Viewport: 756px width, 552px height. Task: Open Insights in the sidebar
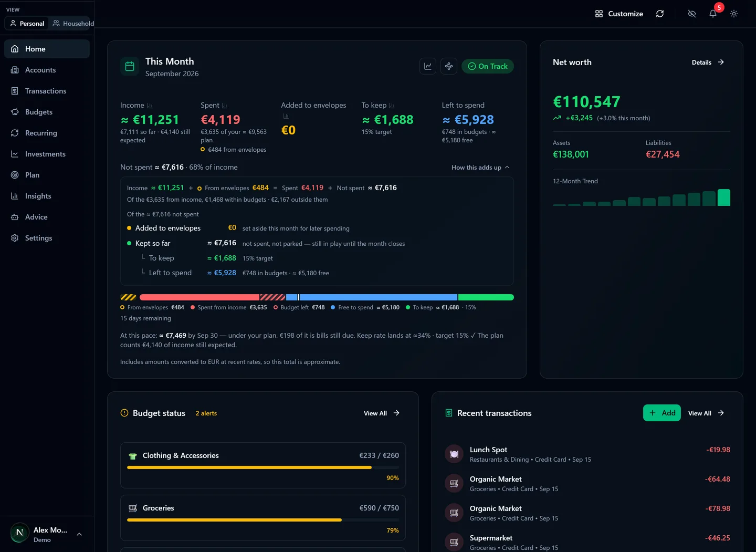pyautogui.click(x=47, y=196)
